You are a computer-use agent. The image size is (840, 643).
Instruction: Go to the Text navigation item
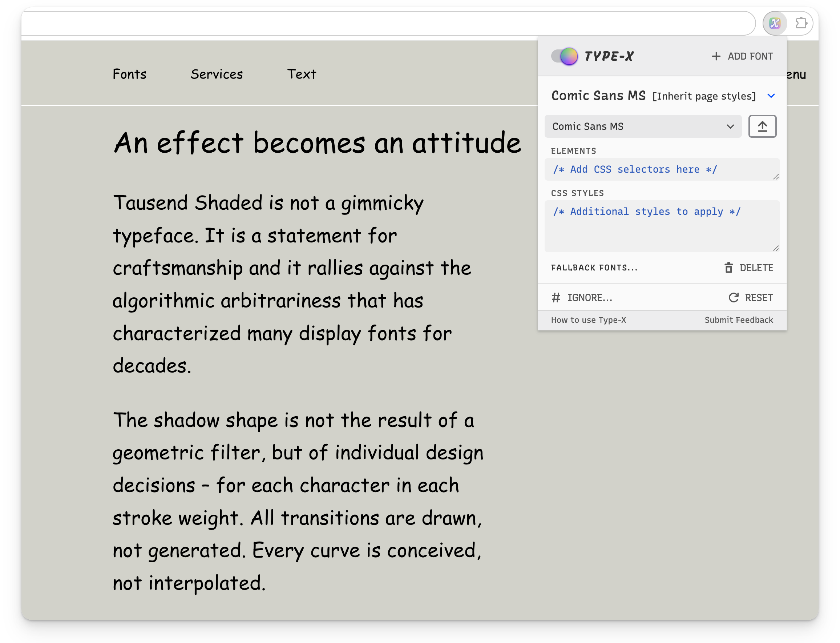tap(302, 74)
